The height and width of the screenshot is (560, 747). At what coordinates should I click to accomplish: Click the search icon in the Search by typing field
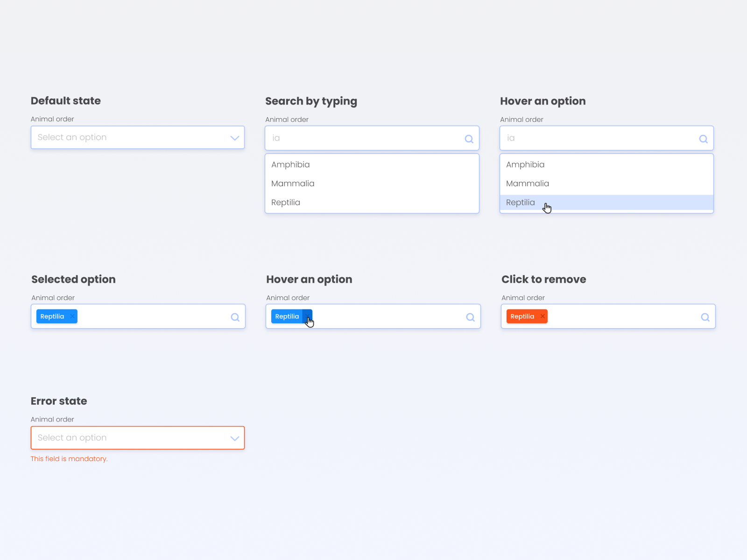click(469, 139)
